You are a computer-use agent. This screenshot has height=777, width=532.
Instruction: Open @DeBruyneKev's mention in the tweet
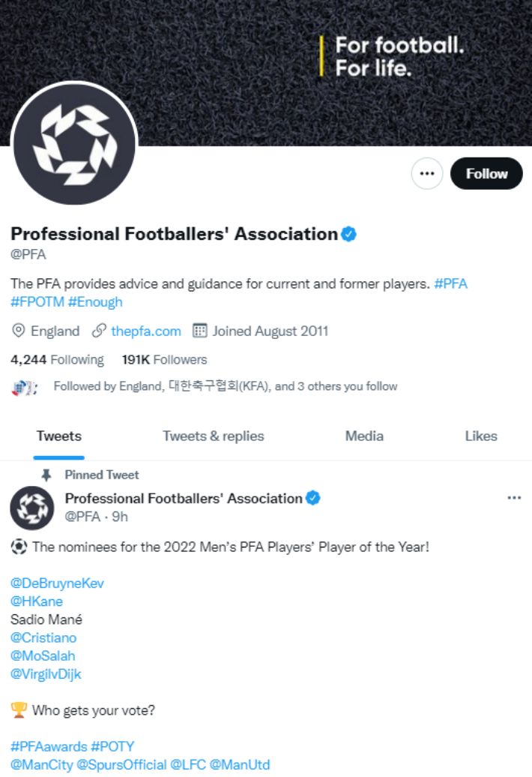point(56,583)
